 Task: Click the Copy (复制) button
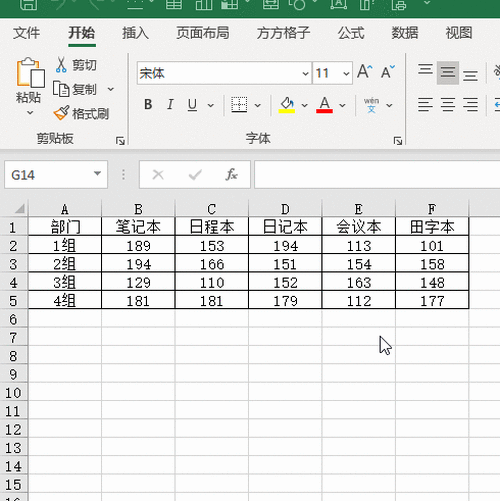click(75, 89)
